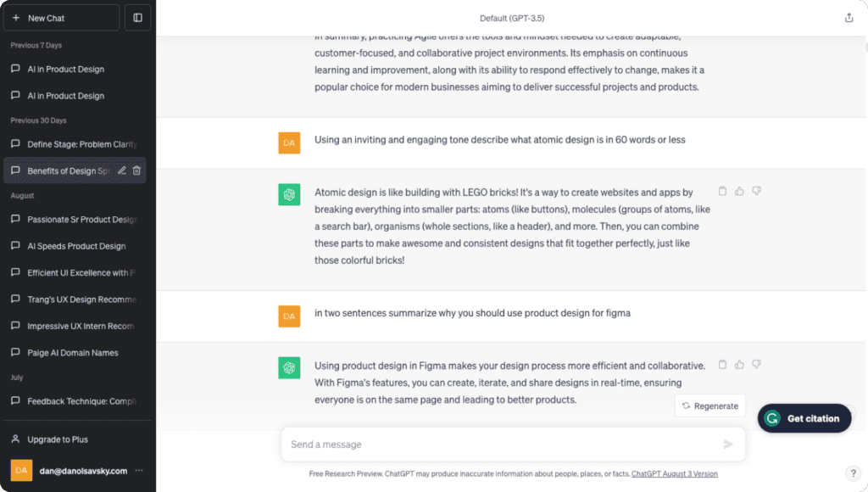Open the account options three-dot menu

click(x=139, y=471)
